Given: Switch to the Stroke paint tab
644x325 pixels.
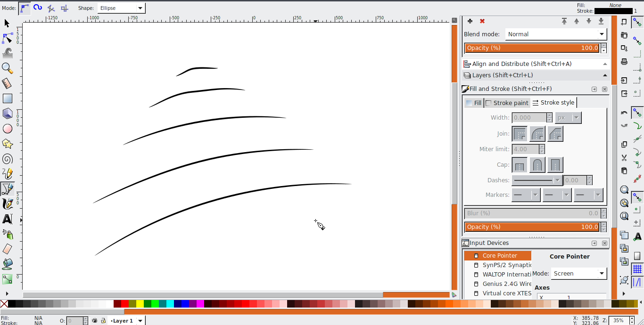Looking at the screenshot, I should 507,103.
